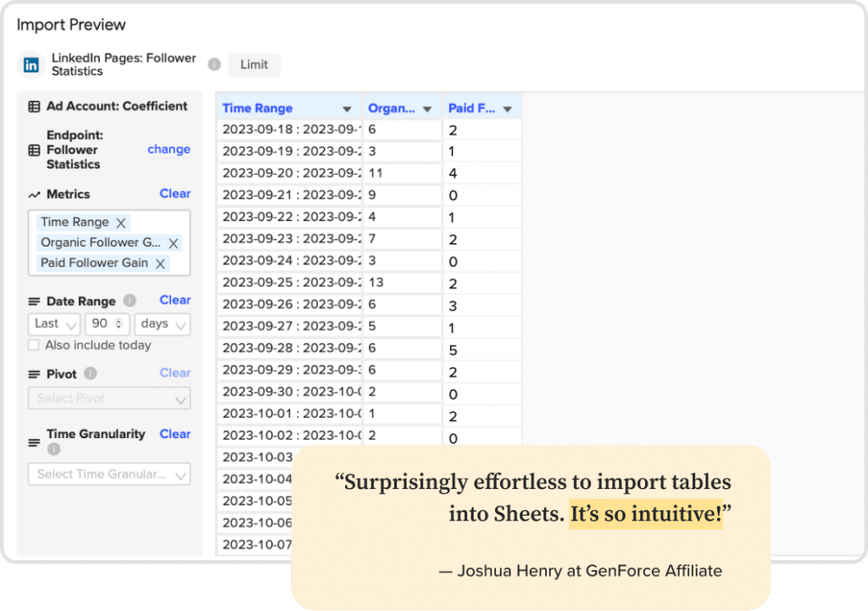Click the Pivot lines icon
Screen dimensions: 868x611
pos(34,375)
